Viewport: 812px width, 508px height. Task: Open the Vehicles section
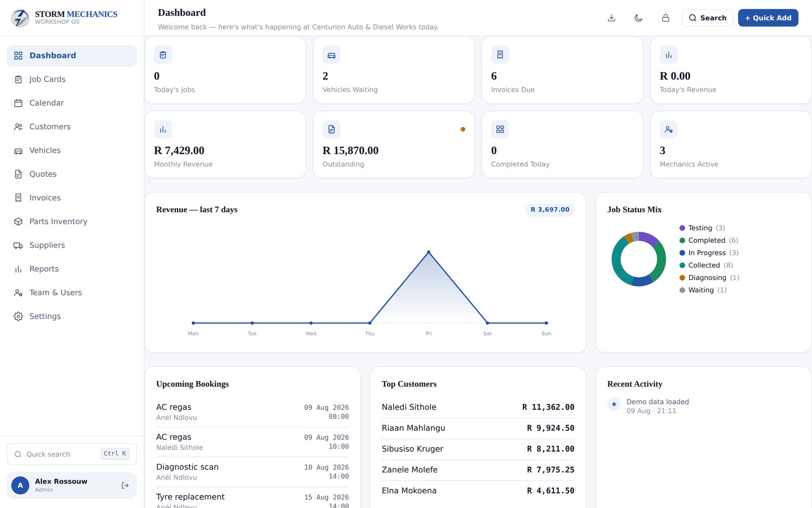72,150
